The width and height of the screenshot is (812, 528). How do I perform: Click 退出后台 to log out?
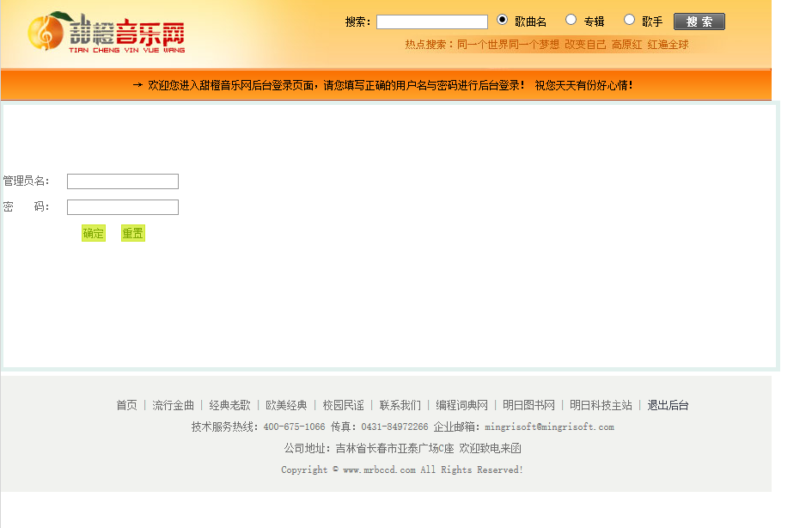[668, 405]
